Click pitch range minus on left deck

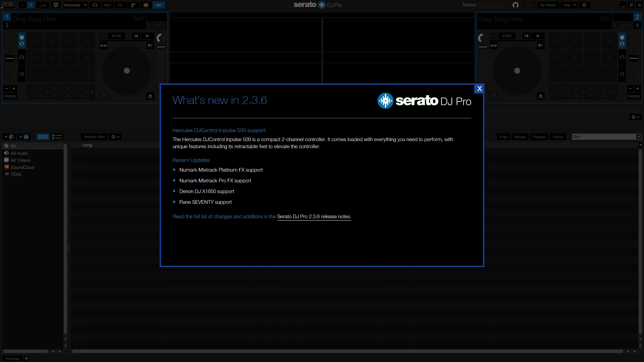point(6,88)
